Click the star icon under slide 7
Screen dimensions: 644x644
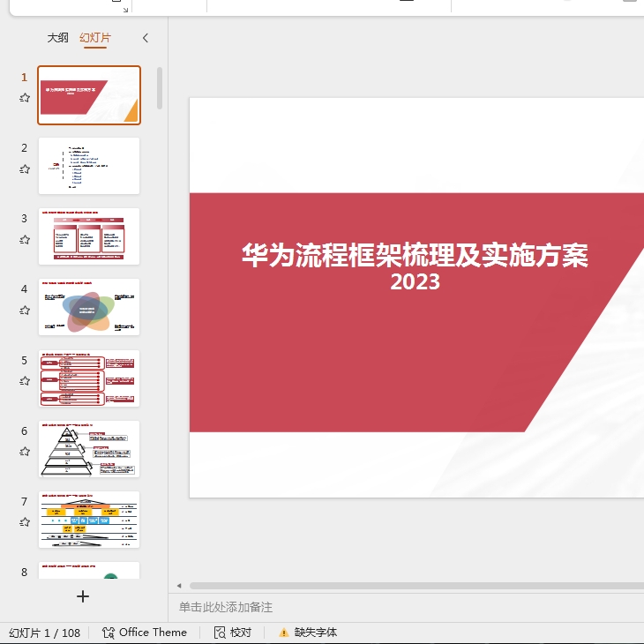click(25, 522)
